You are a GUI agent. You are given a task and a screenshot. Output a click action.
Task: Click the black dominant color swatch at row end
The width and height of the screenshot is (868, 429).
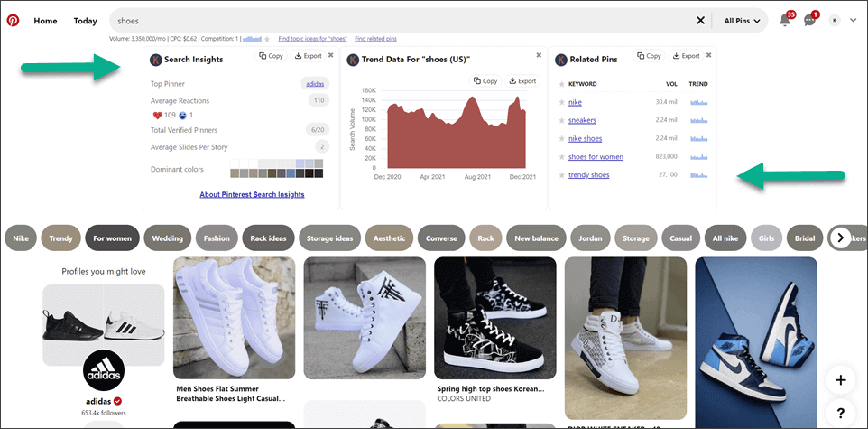[x=319, y=173]
